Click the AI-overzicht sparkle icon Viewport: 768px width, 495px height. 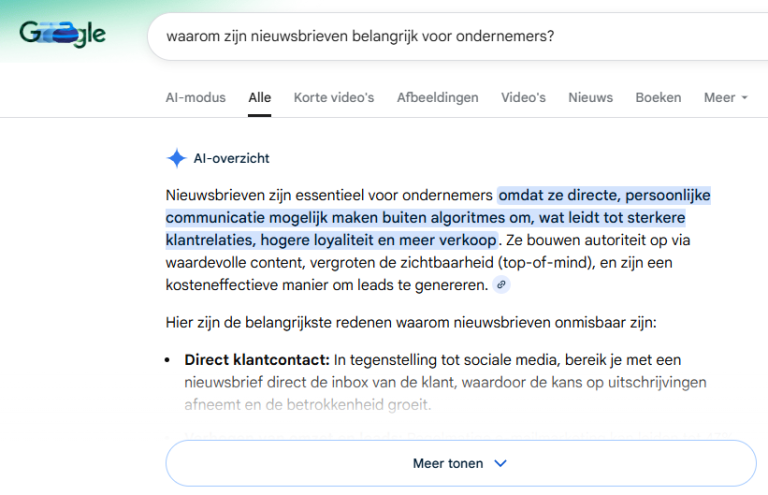pos(176,158)
